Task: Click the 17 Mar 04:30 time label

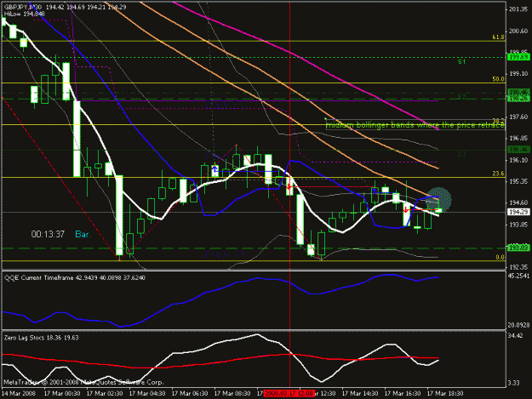Action: (147, 394)
